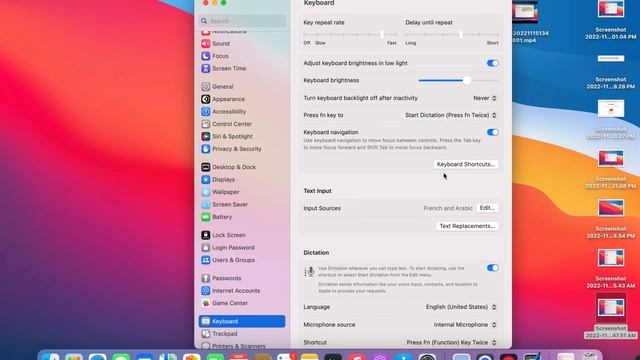Select the Privacy & Security hand icon

(x=206, y=149)
